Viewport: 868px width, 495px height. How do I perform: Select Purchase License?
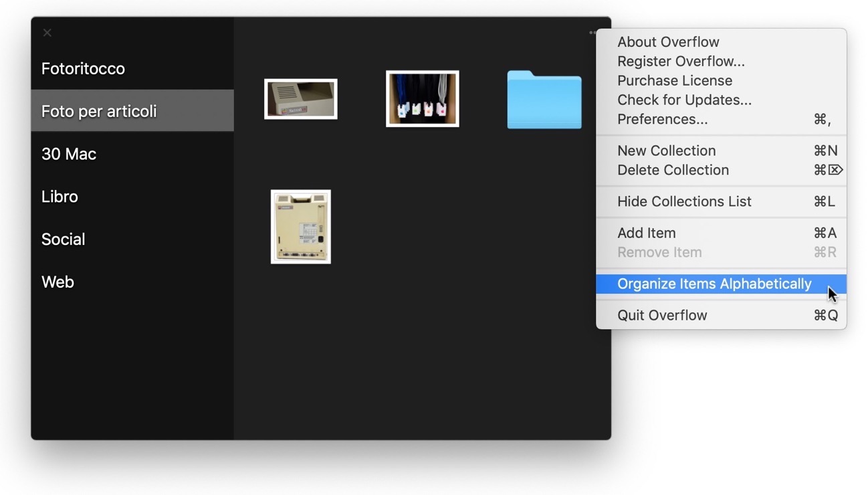674,80
